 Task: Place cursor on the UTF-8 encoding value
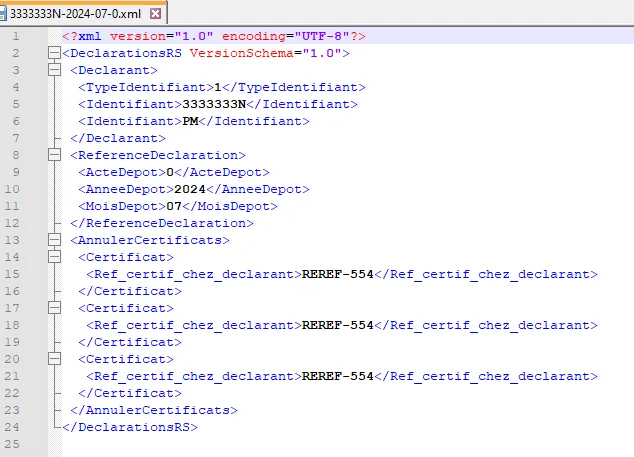click(x=321, y=36)
